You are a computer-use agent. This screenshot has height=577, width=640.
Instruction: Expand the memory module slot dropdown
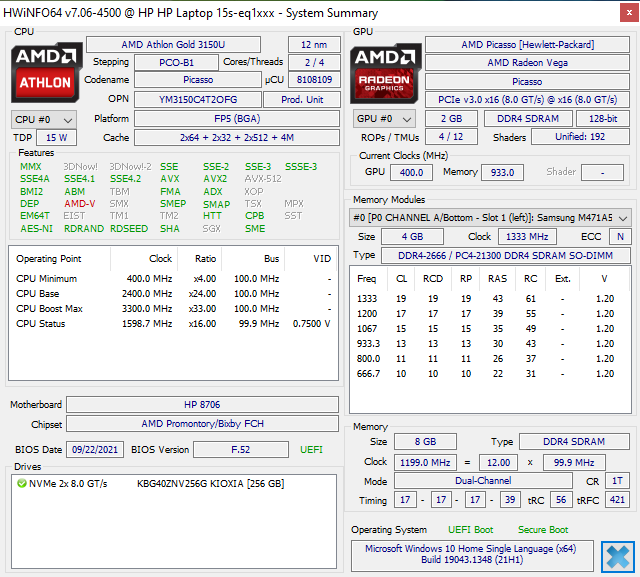click(x=490, y=218)
